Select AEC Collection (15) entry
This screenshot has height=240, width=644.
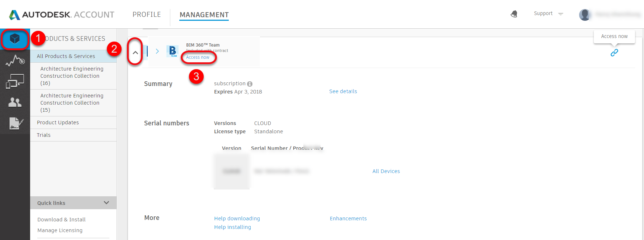pos(73,103)
